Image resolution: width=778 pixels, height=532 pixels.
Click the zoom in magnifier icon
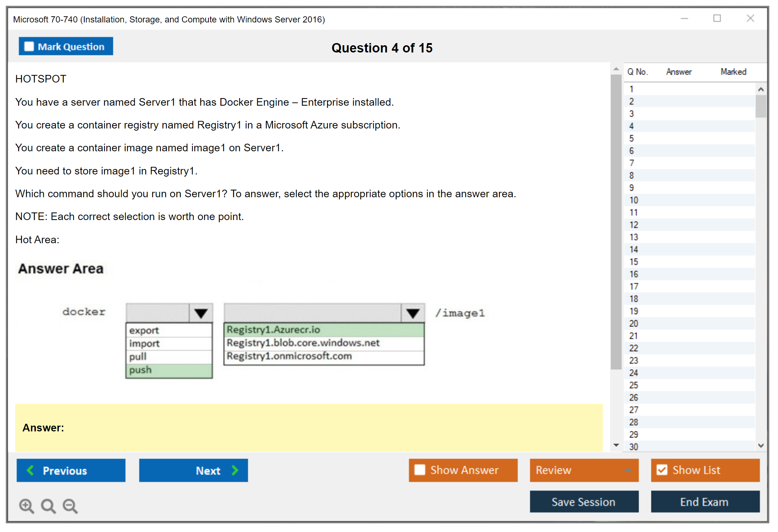tap(26, 506)
